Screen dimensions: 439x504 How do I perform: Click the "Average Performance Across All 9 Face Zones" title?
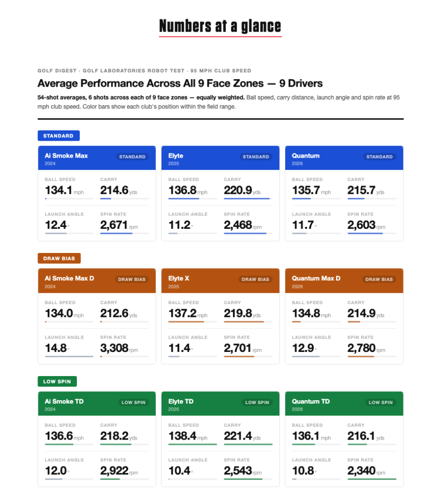coord(180,83)
